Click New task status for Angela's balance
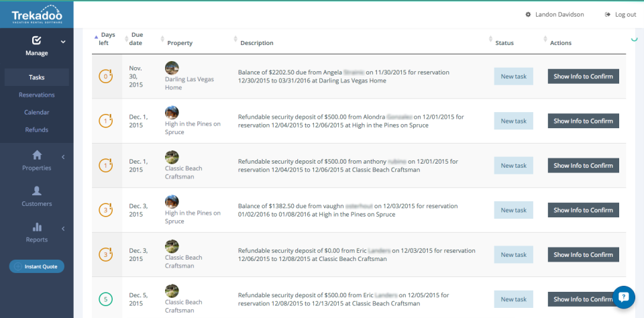The height and width of the screenshot is (318, 644). pyautogui.click(x=513, y=76)
